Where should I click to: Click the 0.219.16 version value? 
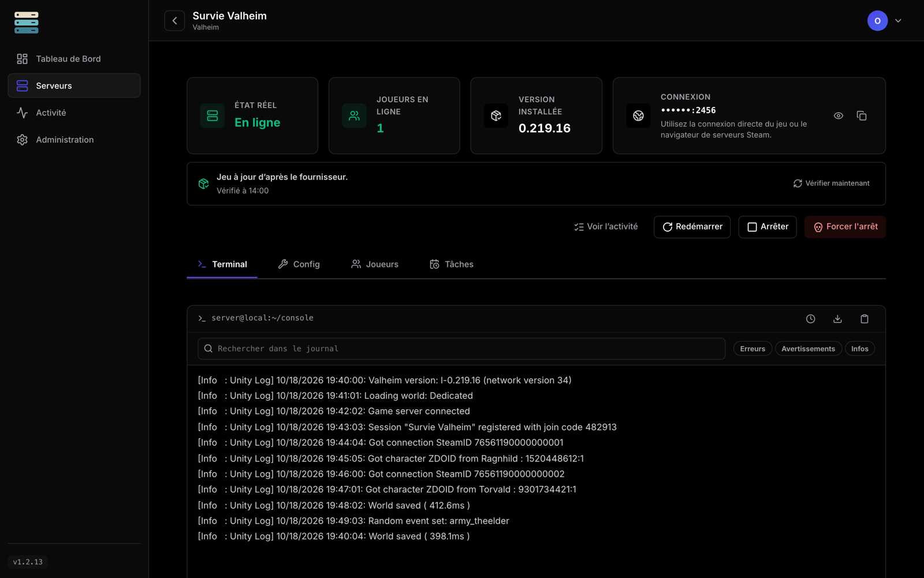click(x=545, y=128)
